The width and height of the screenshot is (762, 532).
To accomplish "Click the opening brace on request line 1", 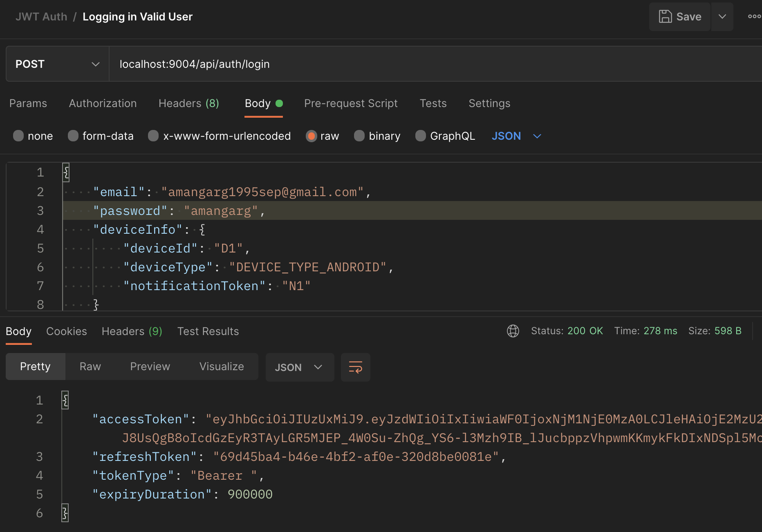I will (66, 172).
